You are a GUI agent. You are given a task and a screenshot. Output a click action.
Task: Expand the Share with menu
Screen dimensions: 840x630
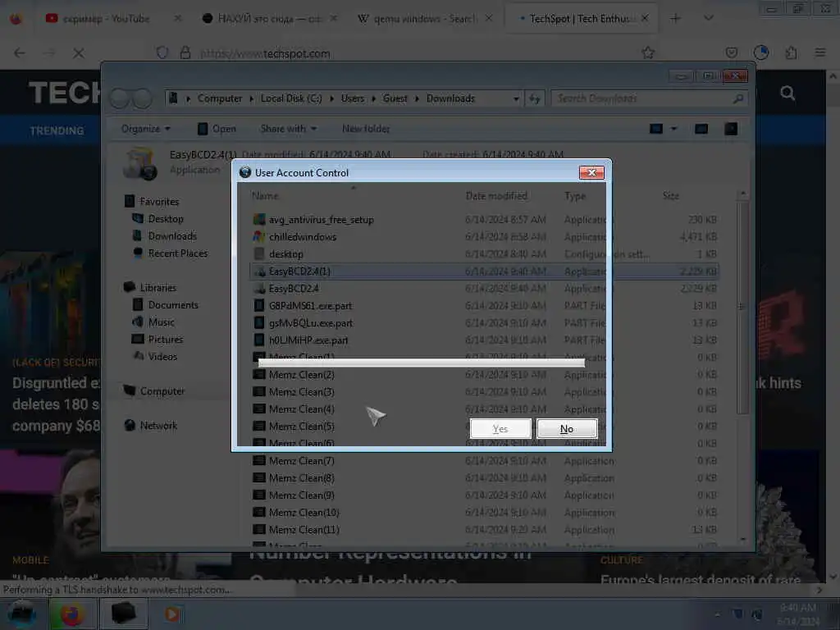[x=288, y=129]
